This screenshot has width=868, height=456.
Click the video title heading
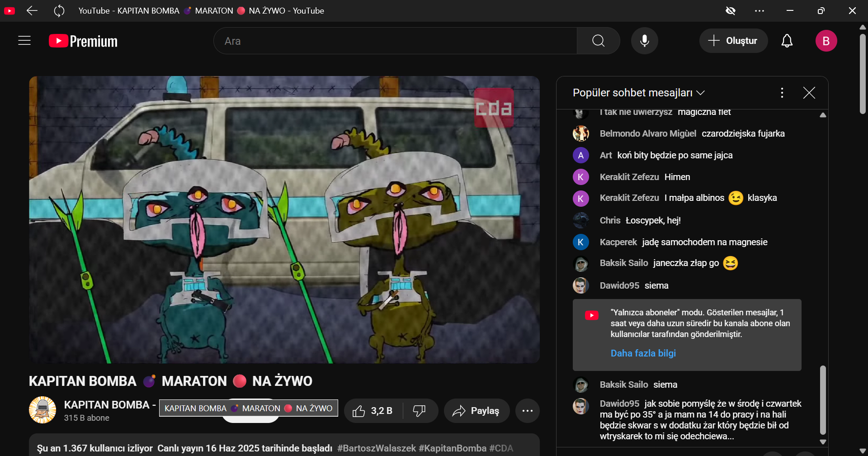click(x=170, y=381)
